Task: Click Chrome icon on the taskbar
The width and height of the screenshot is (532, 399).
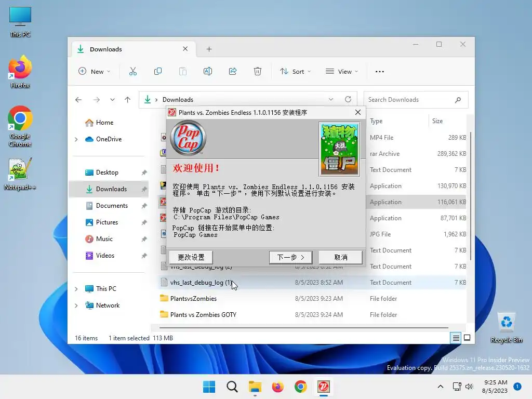Action: 301,387
